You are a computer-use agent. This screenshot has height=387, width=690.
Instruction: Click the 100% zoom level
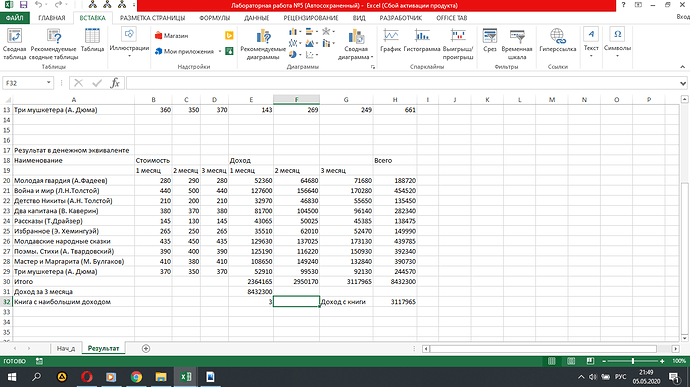[x=679, y=361]
